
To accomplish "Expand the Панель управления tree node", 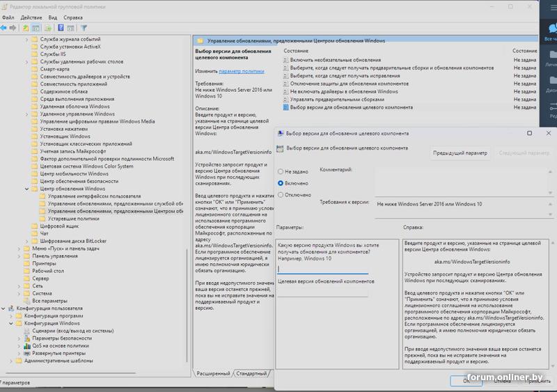I will click(x=19, y=256).
